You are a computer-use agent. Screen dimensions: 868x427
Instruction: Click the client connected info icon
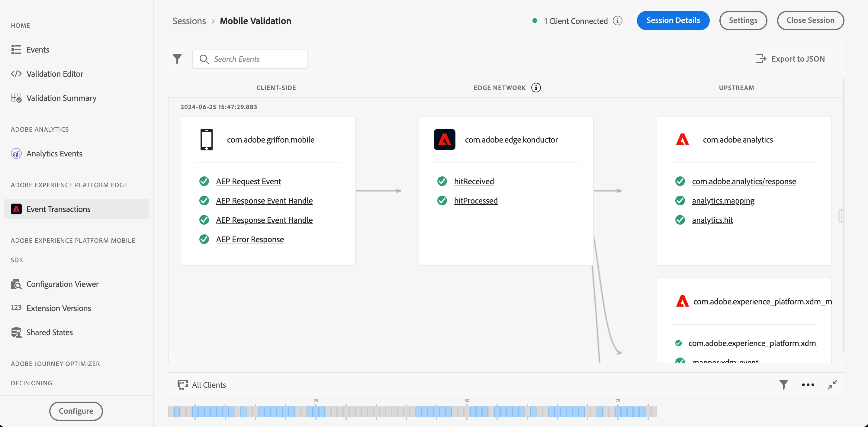(617, 21)
